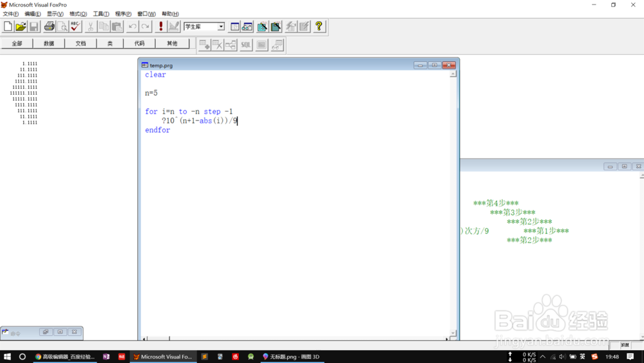The height and width of the screenshot is (363, 644).
Task: Switch to 文档 project tab
Action: pyautogui.click(x=80, y=44)
